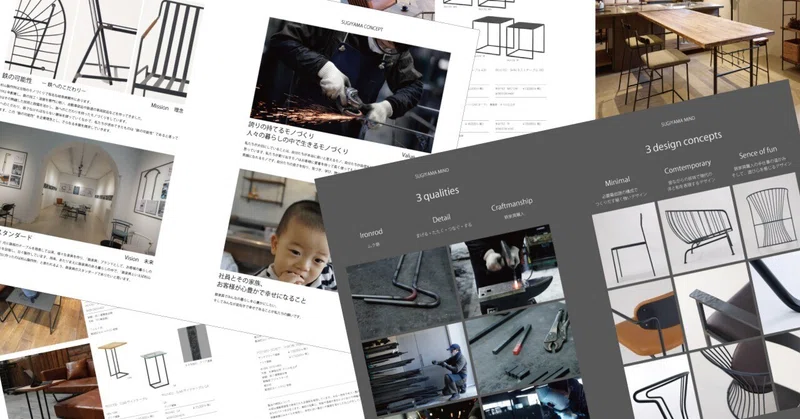Click the Craftmanship label

512,203
